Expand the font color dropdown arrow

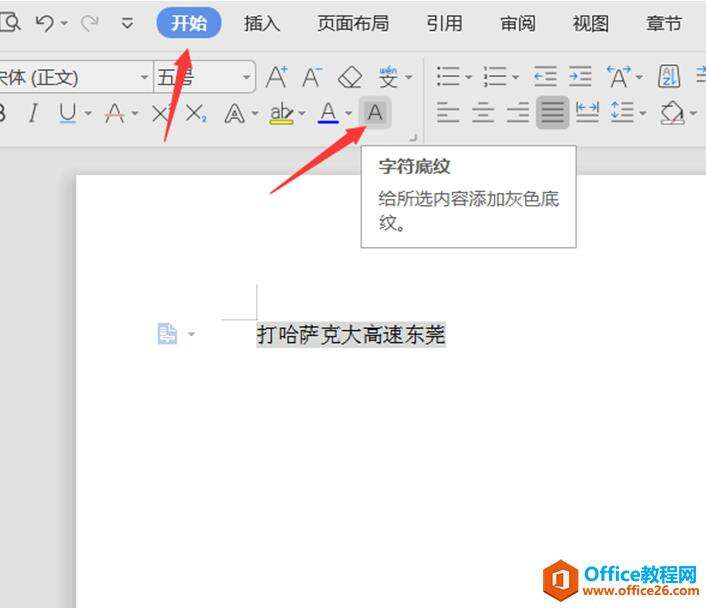point(348,113)
